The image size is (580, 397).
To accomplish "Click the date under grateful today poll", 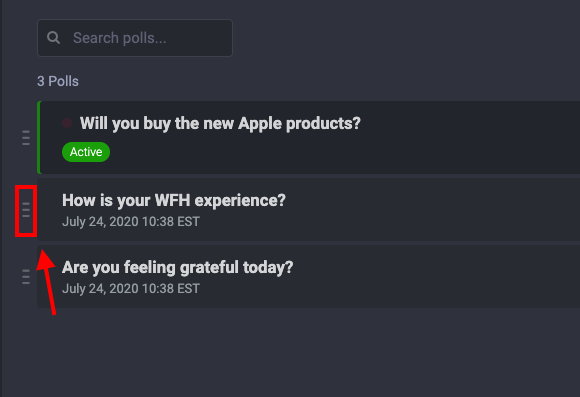I will click(x=131, y=289).
